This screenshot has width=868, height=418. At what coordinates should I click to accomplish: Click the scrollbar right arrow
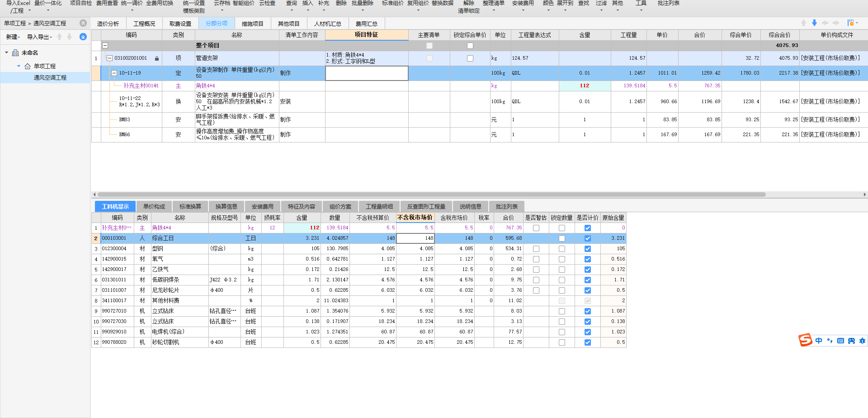pos(864,195)
